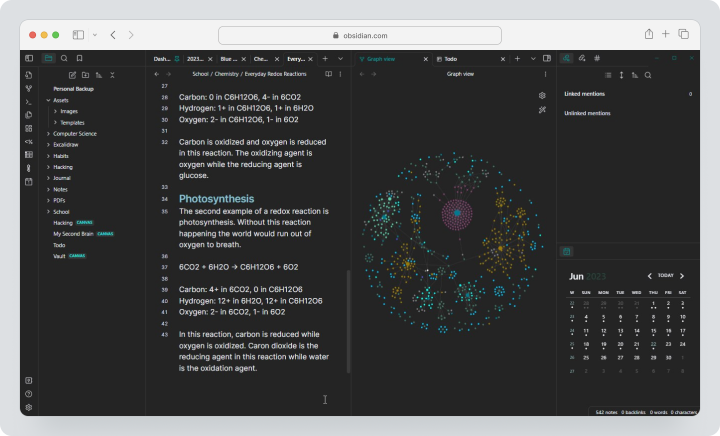This screenshot has height=436, width=720.
Task: Click the TODAY button in calendar
Action: 665,275
